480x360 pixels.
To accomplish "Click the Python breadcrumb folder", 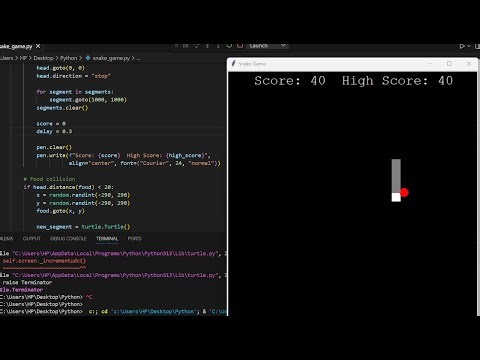I will pyautogui.click(x=68, y=58).
